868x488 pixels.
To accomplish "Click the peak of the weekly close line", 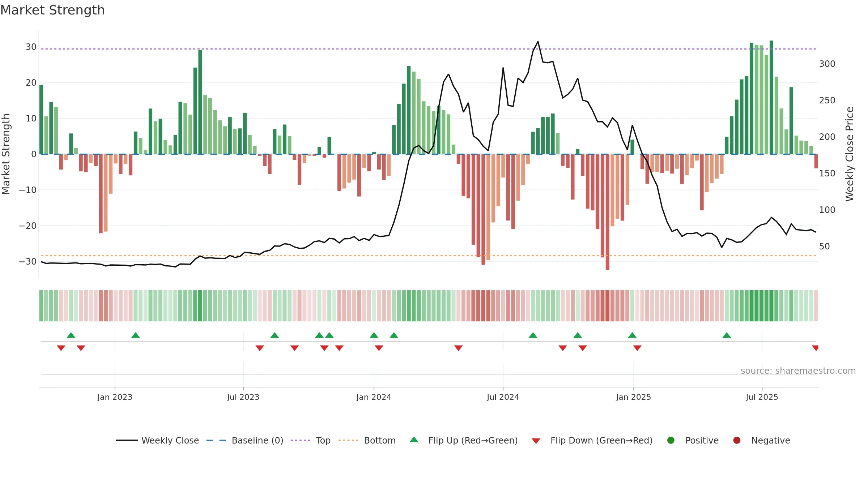I will point(538,42).
